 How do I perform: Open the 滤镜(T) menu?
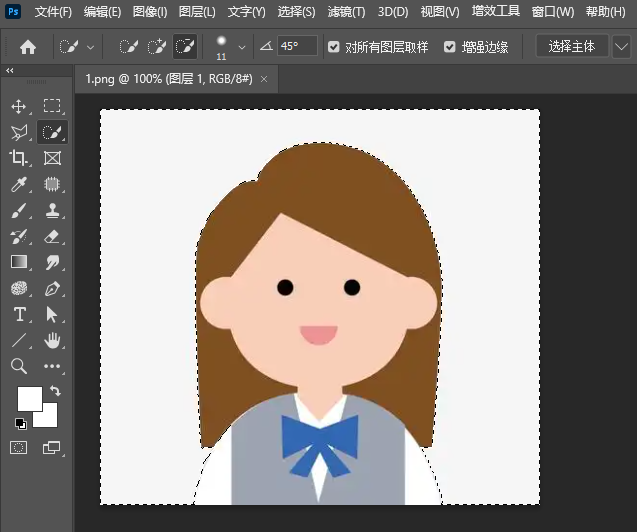[346, 12]
